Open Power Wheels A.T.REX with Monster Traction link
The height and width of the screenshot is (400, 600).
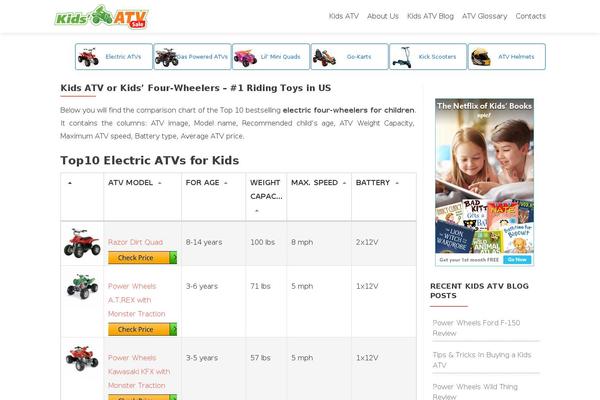tap(137, 300)
